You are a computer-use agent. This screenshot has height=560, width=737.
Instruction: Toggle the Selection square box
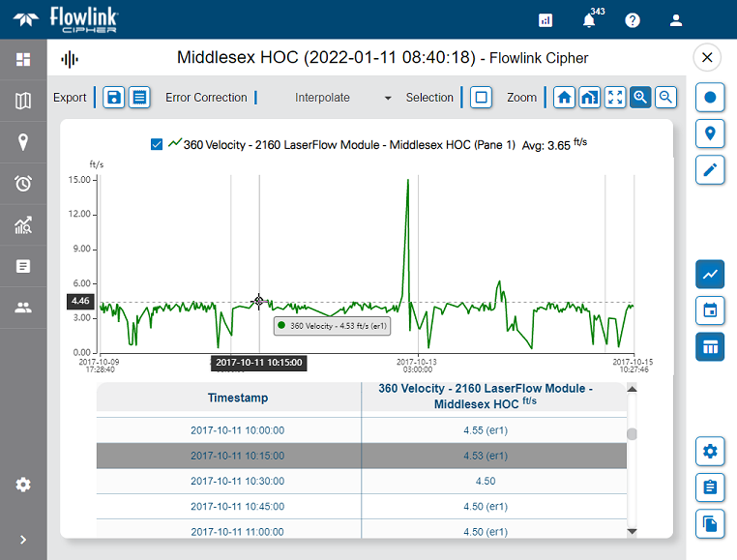coord(481,97)
